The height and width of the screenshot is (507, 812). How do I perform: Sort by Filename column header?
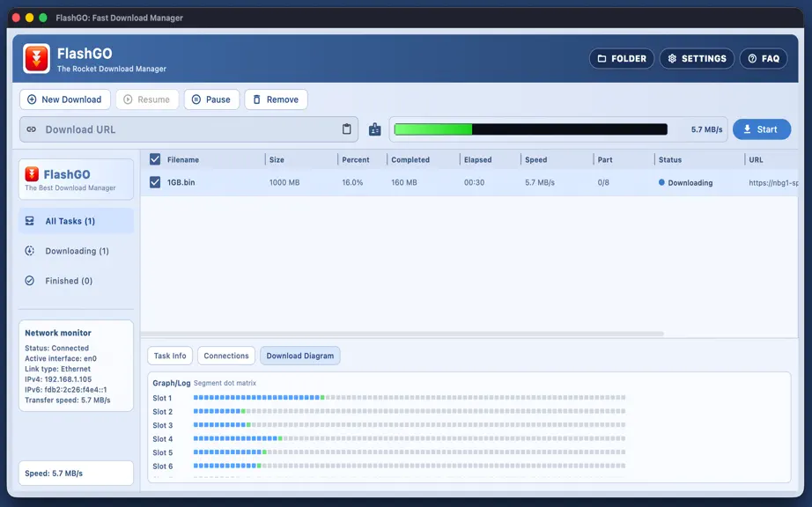pyautogui.click(x=183, y=160)
